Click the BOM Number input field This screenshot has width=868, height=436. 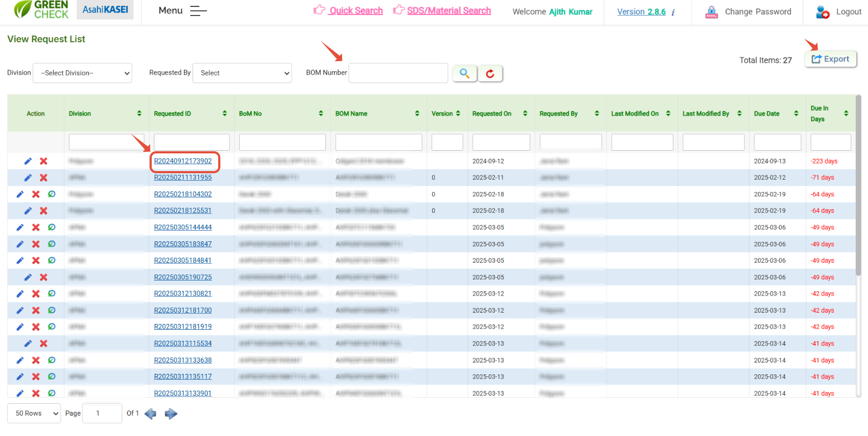398,73
